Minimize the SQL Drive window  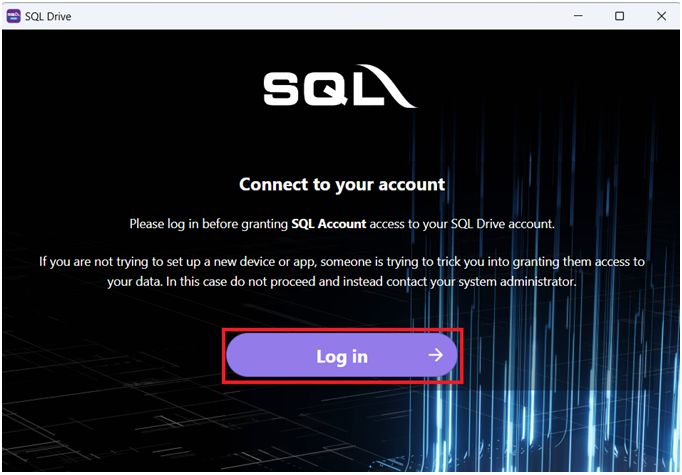[x=577, y=16]
